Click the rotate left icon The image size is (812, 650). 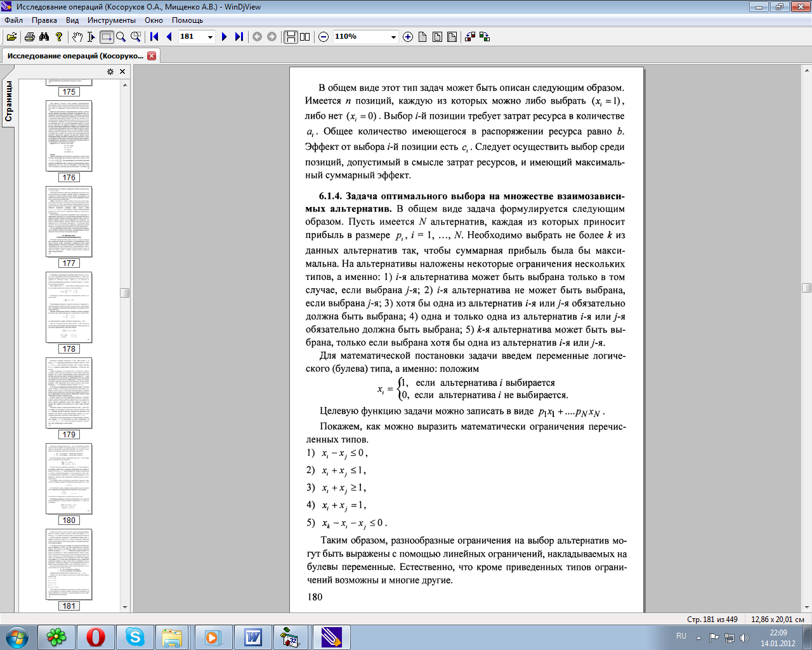point(470,37)
